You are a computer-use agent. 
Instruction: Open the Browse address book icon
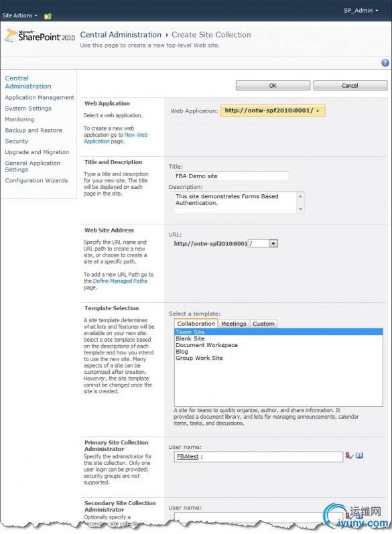coord(359,456)
